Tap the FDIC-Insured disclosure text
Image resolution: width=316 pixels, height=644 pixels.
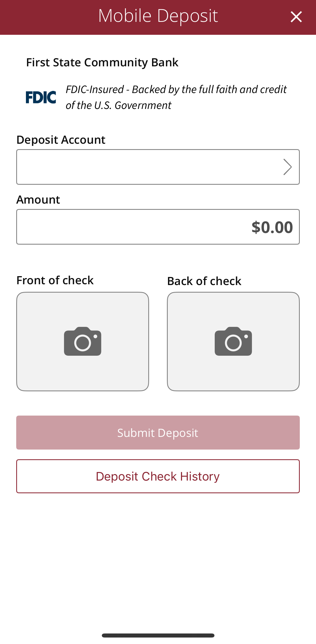pyautogui.click(x=176, y=97)
